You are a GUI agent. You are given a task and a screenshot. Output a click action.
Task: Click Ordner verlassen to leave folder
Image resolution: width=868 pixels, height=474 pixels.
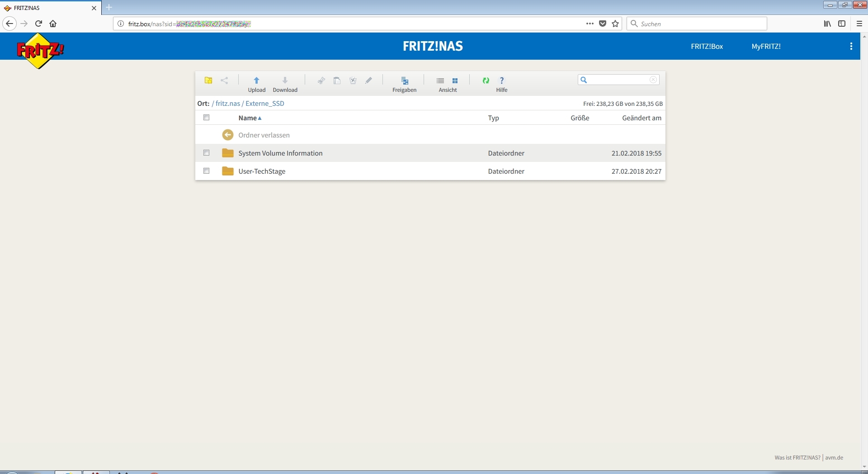point(264,135)
